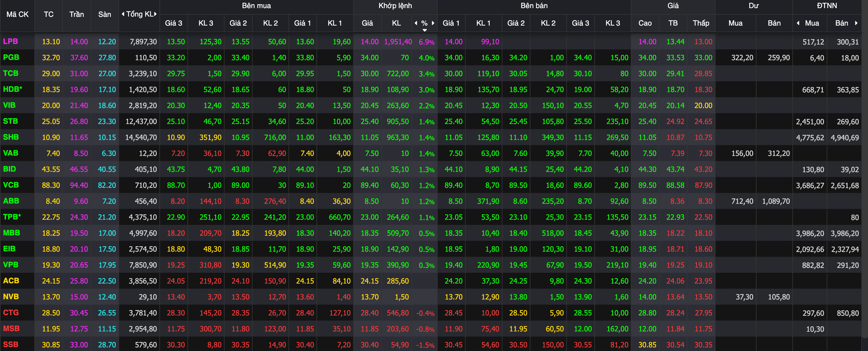Click BID high price 44.30
Screen dimensions: 868x351
click(647, 169)
